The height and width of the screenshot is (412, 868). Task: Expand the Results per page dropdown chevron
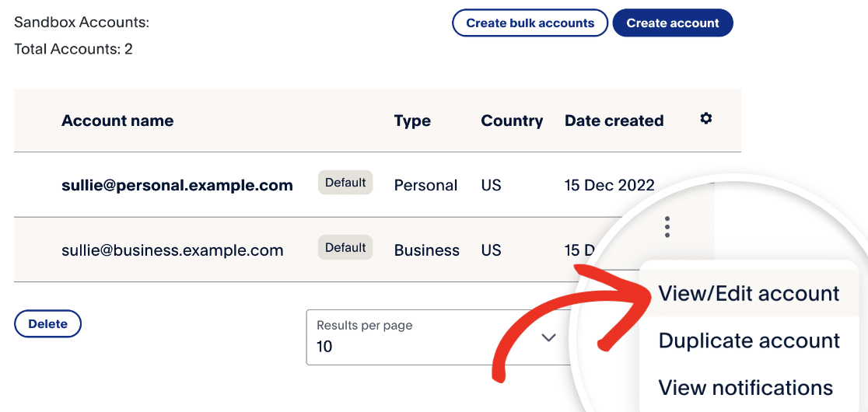point(548,337)
